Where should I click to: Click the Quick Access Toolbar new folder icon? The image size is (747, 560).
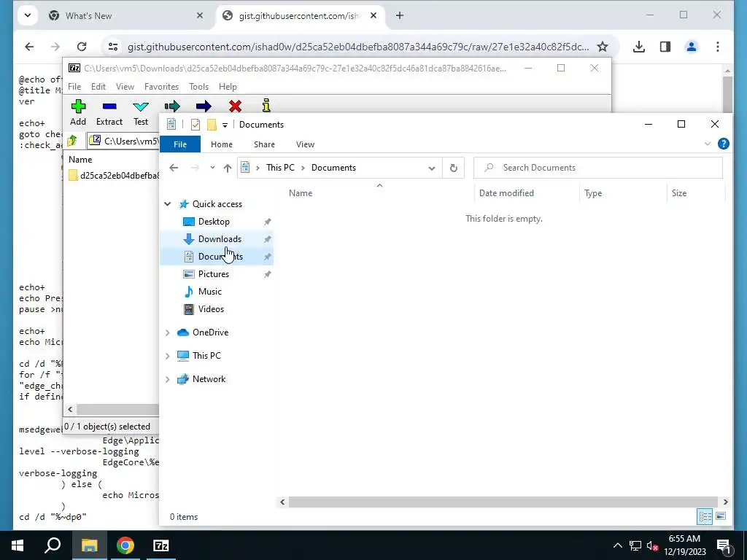point(212,125)
